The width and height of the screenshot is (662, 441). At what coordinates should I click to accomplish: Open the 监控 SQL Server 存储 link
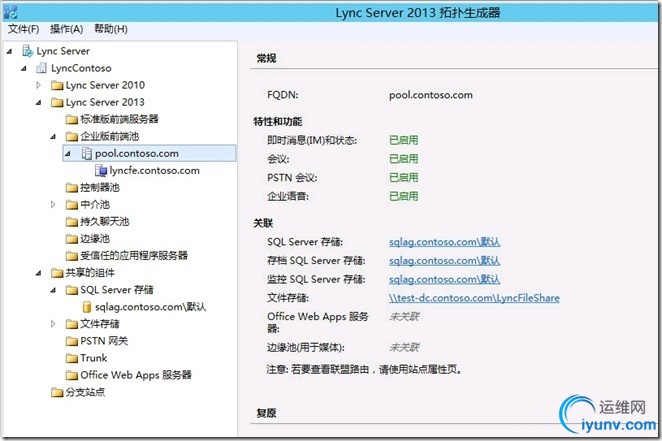pos(444,279)
